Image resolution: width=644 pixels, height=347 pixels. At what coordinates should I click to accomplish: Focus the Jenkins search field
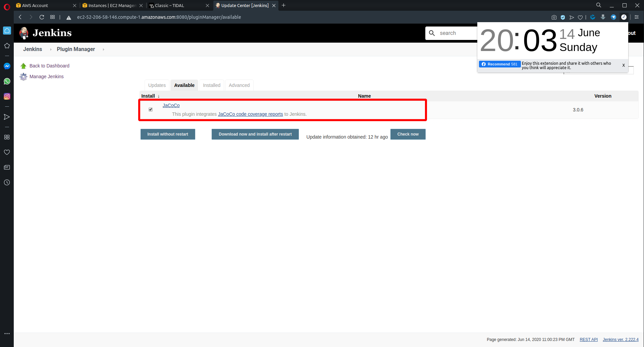pos(451,33)
